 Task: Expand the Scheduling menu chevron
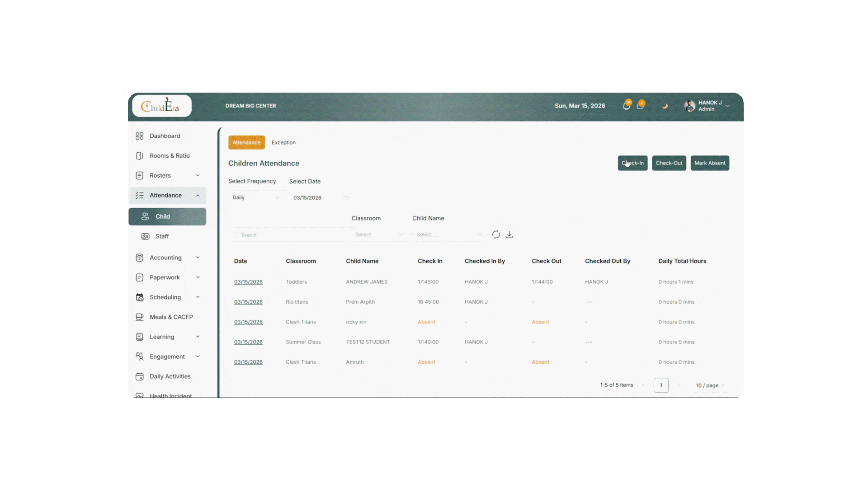[198, 297]
